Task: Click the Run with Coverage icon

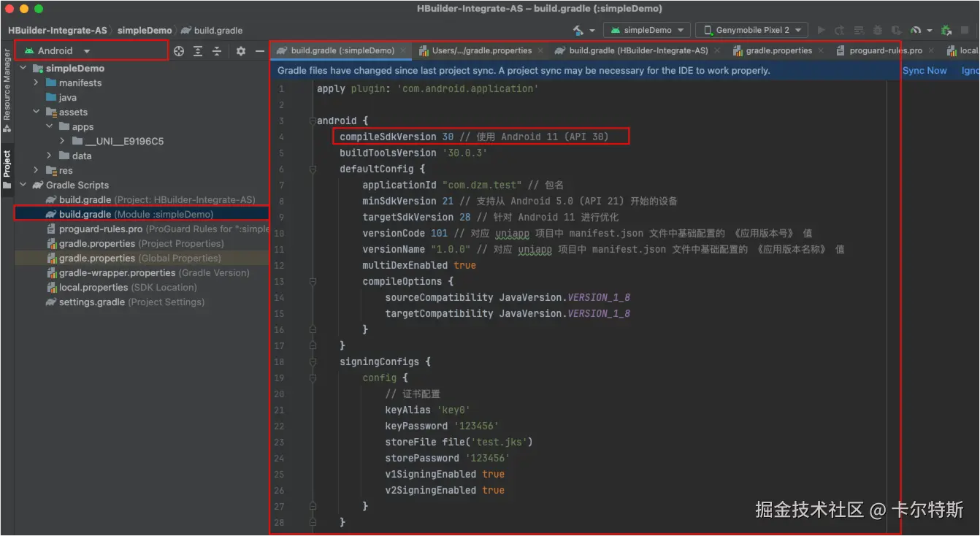Action: pyautogui.click(x=896, y=31)
